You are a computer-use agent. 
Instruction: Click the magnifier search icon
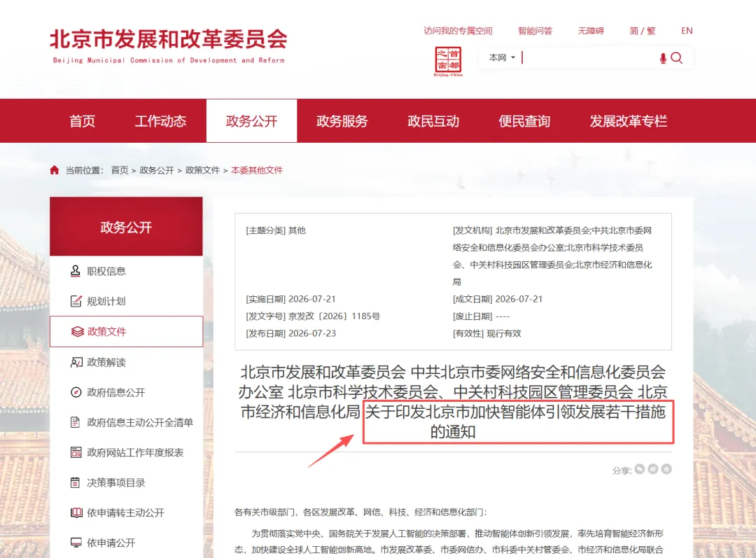[676, 58]
